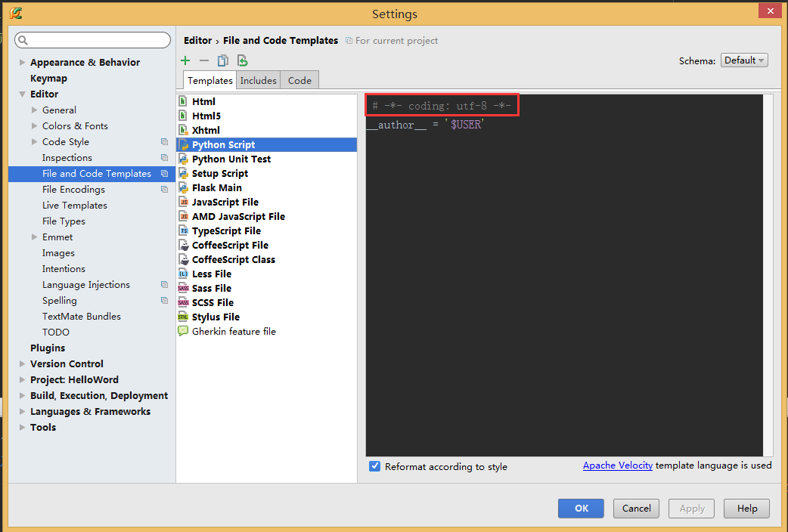Select the Templates tab
The height and width of the screenshot is (532, 788).
tap(209, 80)
